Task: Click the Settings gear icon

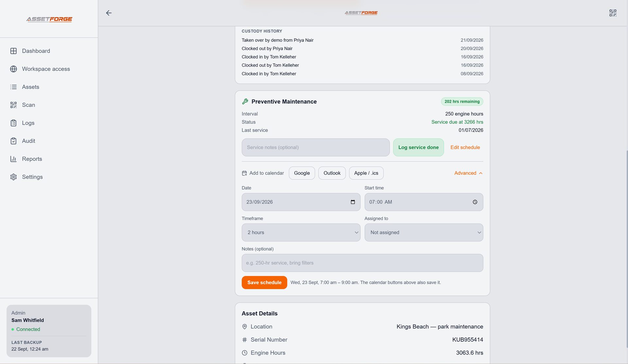Action: (13, 177)
